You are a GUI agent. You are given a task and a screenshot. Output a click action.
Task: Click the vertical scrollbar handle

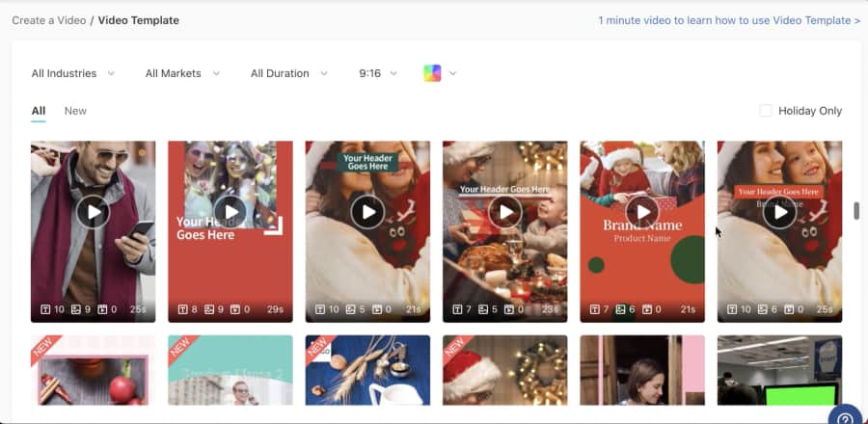[855, 211]
